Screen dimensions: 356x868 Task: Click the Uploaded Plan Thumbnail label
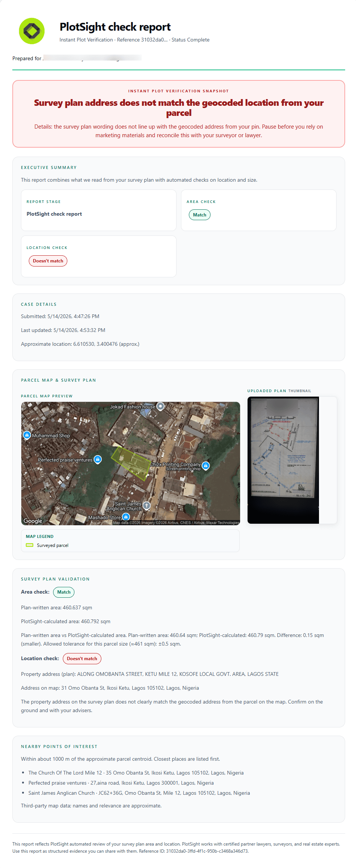point(279,391)
